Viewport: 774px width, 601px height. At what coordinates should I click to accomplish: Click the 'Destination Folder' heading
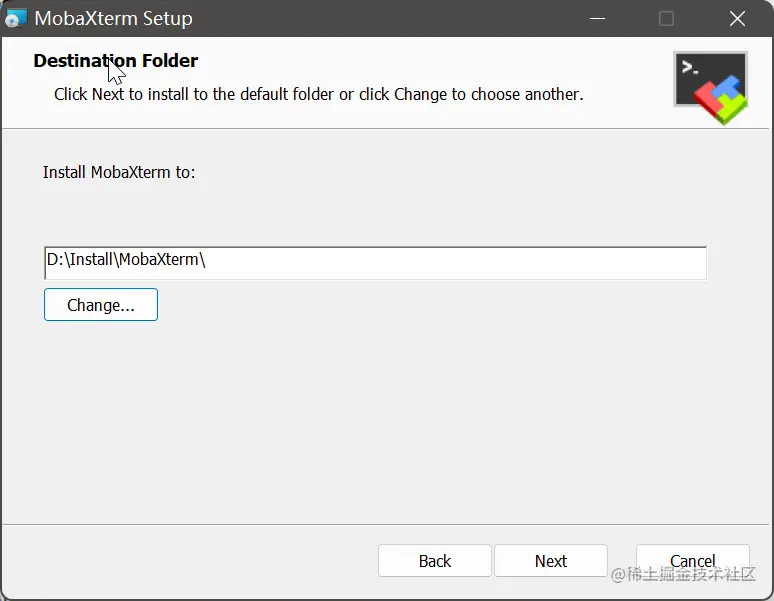116,61
